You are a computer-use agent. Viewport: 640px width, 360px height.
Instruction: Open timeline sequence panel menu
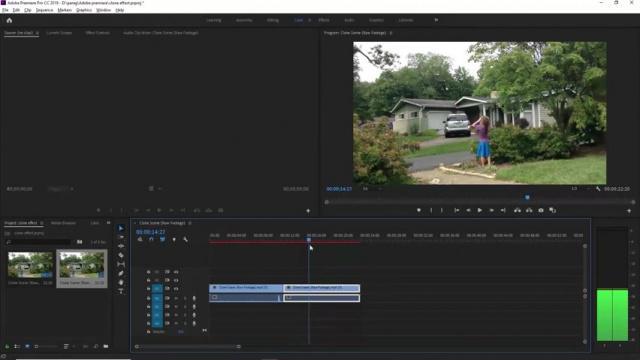[190, 223]
